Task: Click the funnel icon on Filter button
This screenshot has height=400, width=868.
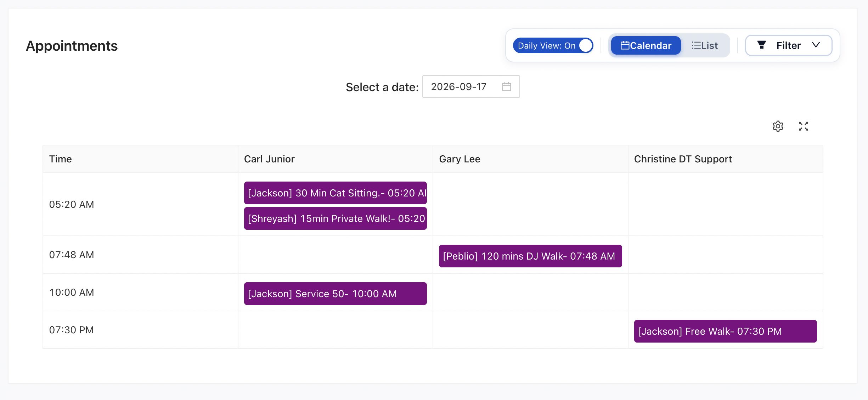Action: 761,45
